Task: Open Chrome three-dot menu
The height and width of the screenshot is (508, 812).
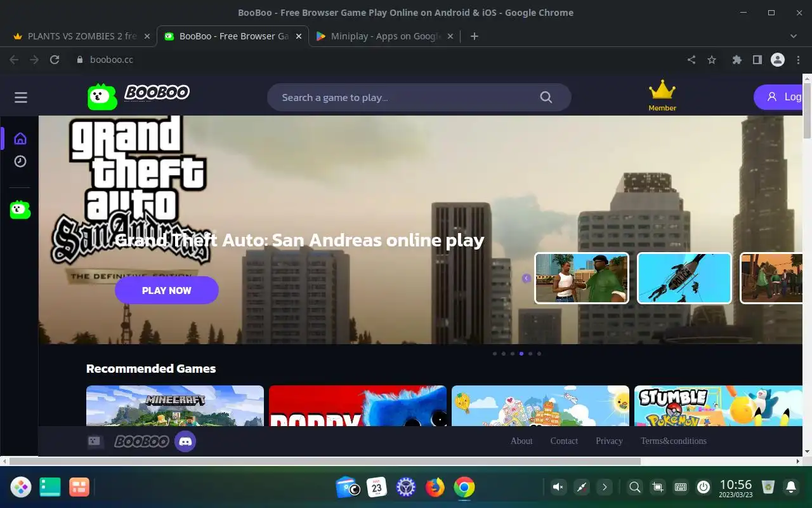Action: (798, 60)
